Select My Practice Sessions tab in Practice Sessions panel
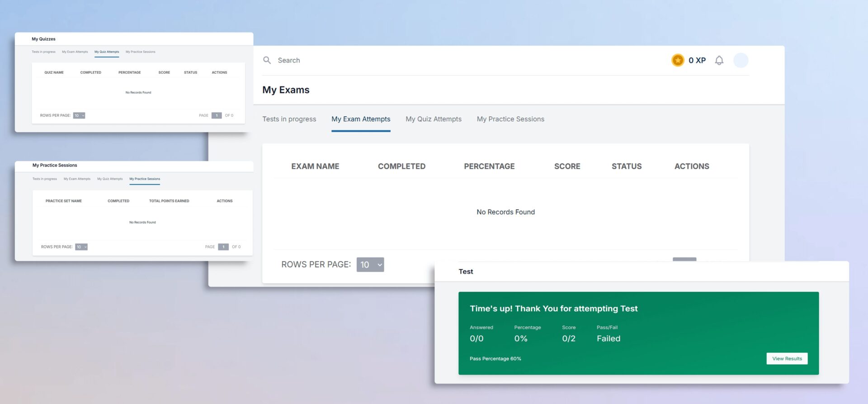The width and height of the screenshot is (868, 404). point(145,179)
